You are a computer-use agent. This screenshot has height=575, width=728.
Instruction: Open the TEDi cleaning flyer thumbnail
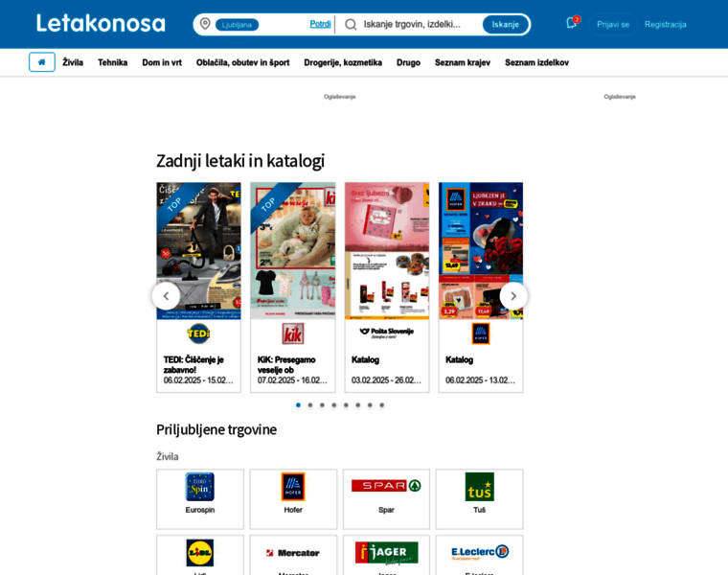198,251
